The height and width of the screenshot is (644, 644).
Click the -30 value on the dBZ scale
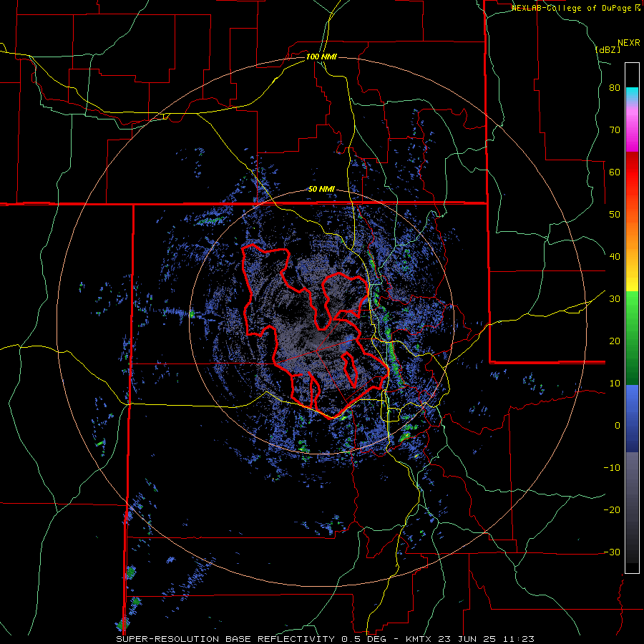(612, 552)
